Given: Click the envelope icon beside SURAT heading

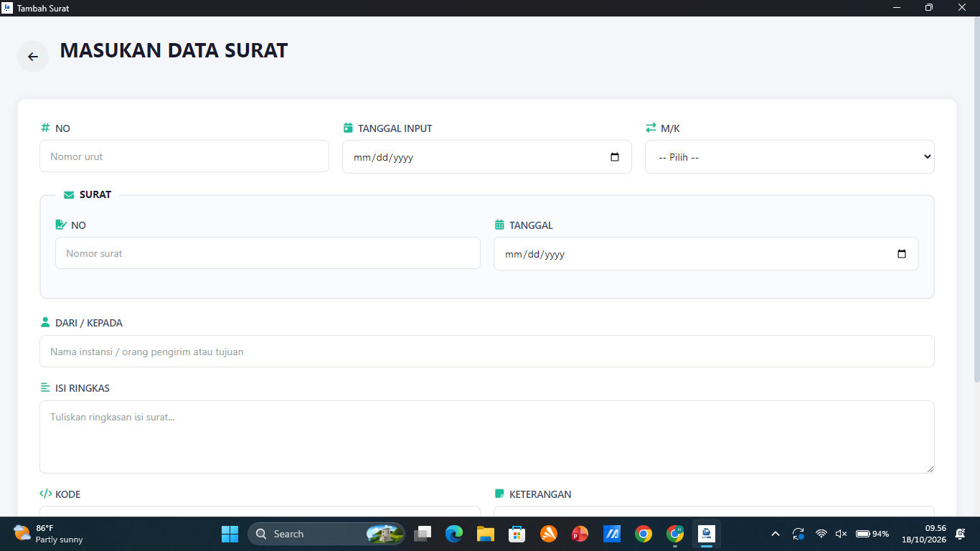Looking at the screenshot, I should (69, 194).
